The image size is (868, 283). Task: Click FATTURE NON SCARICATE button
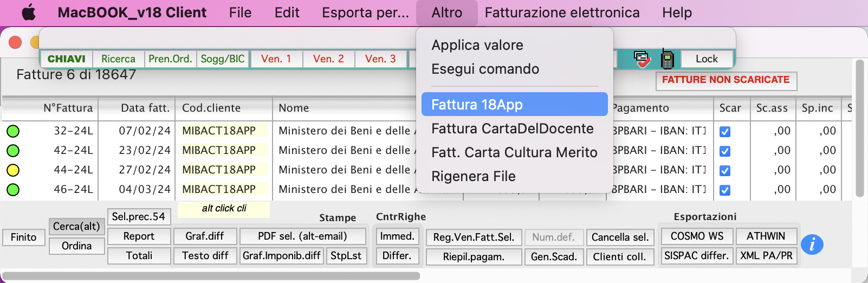pyautogui.click(x=726, y=80)
